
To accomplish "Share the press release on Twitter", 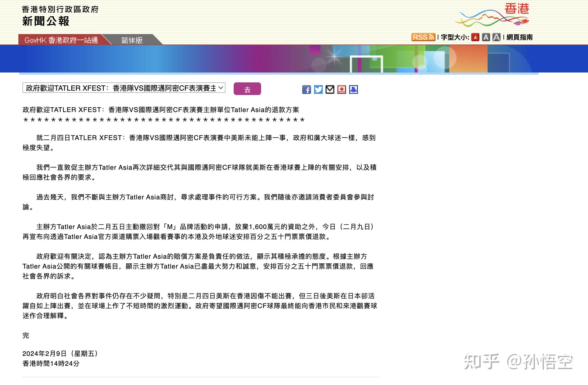I will coord(318,90).
